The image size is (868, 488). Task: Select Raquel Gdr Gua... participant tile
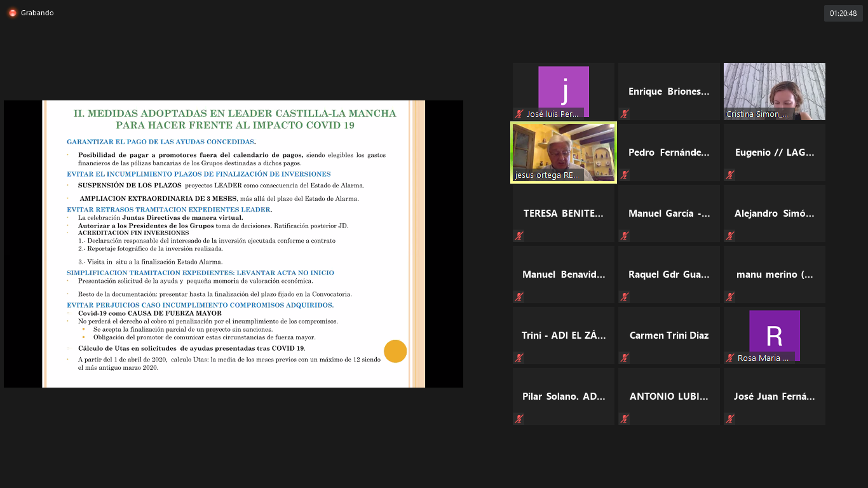(x=669, y=274)
